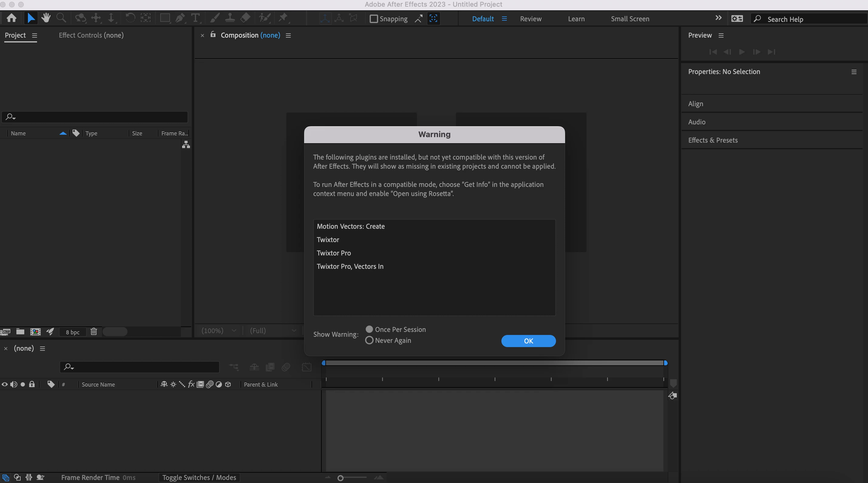868x483 pixels.
Task: Switch to the Review workspace
Action: [531, 19]
